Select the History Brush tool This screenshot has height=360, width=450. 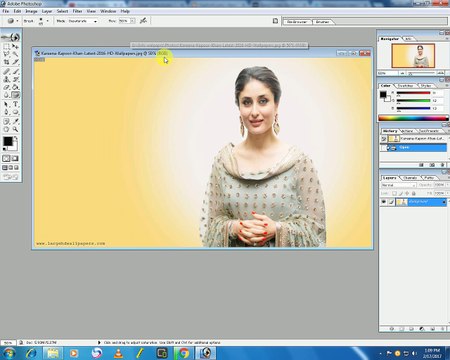[15, 79]
